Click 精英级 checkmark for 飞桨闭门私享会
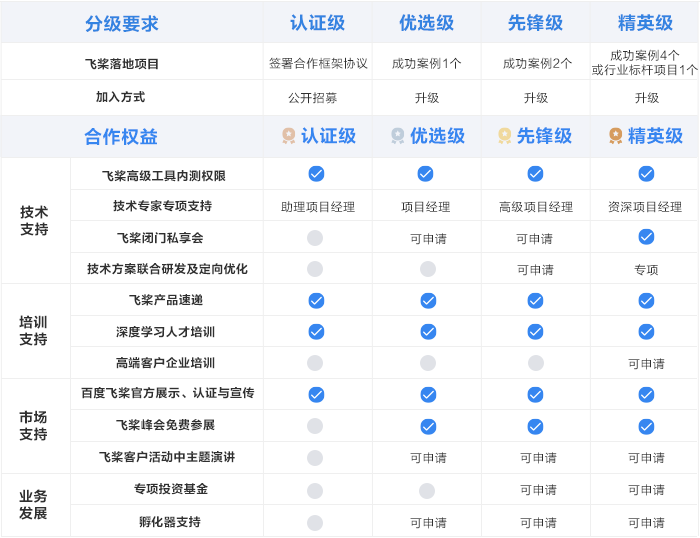 [x=646, y=237]
